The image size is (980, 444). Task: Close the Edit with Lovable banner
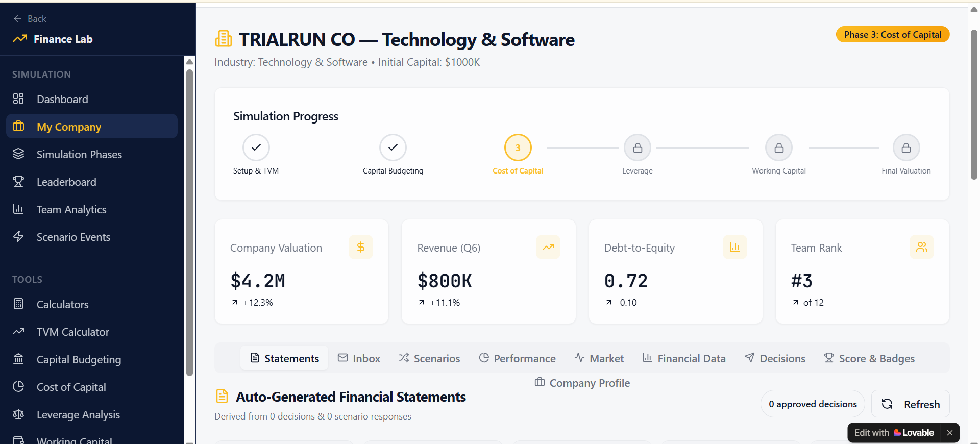pyautogui.click(x=949, y=433)
